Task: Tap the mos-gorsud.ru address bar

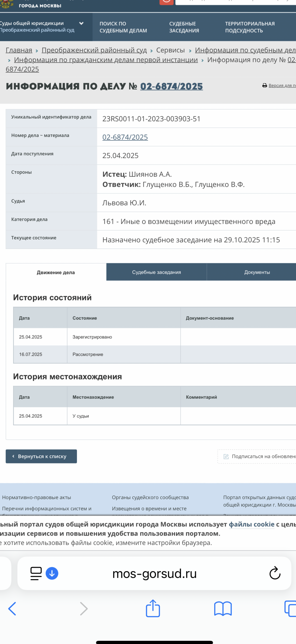Action: click(x=155, y=573)
